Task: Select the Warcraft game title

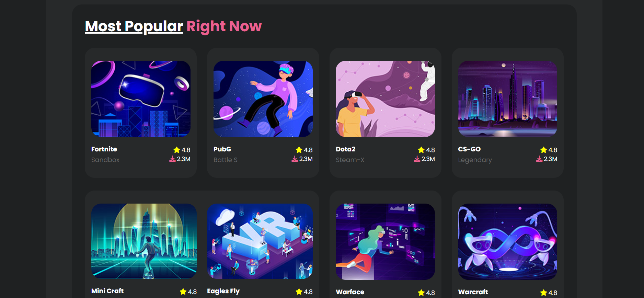Action: tap(473, 292)
